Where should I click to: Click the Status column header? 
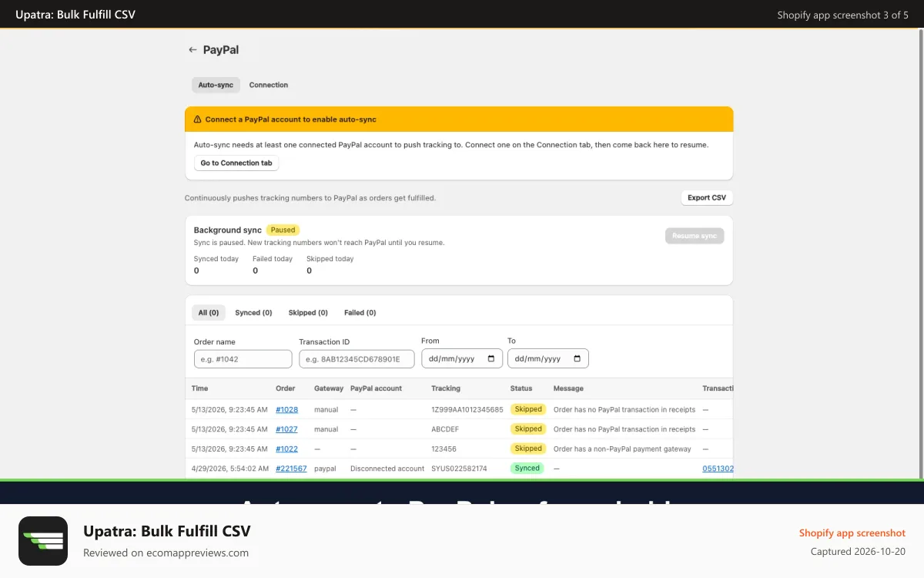tap(521, 388)
